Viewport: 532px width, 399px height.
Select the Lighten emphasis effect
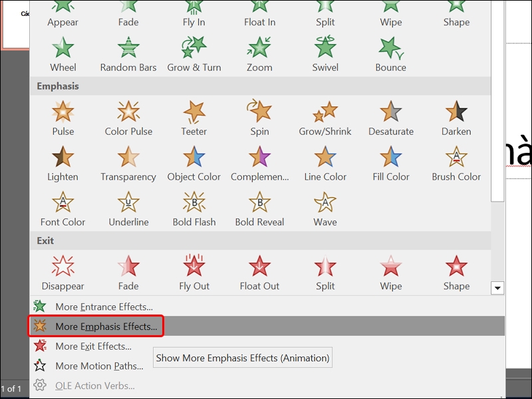click(x=63, y=164)
